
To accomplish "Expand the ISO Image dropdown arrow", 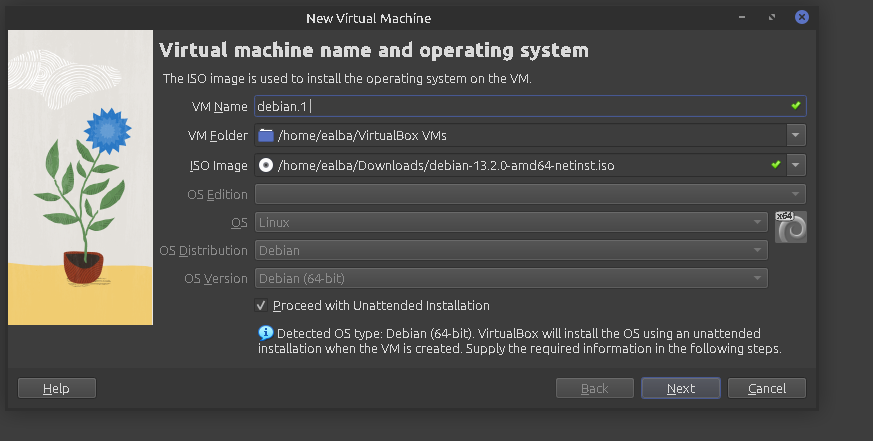I will (795, 165).
